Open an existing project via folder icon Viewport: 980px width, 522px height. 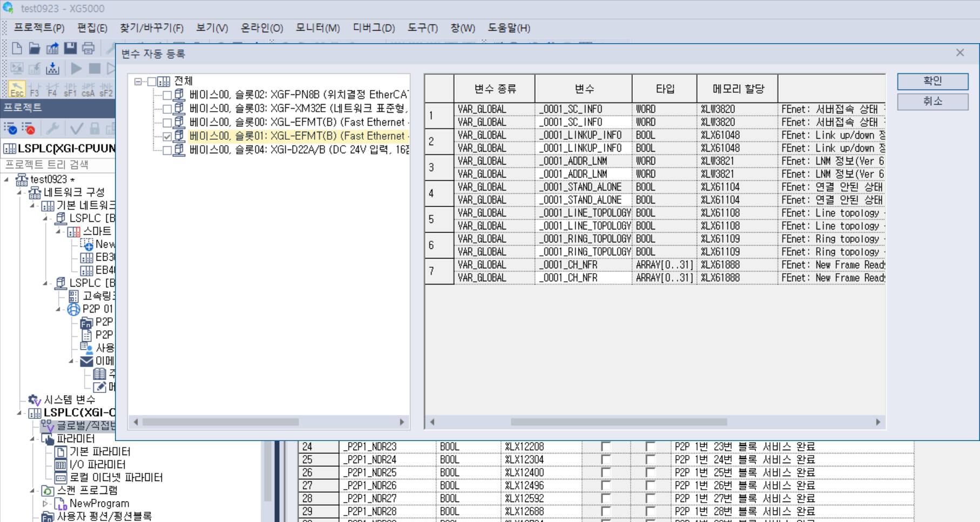click(x=33, y=48)
